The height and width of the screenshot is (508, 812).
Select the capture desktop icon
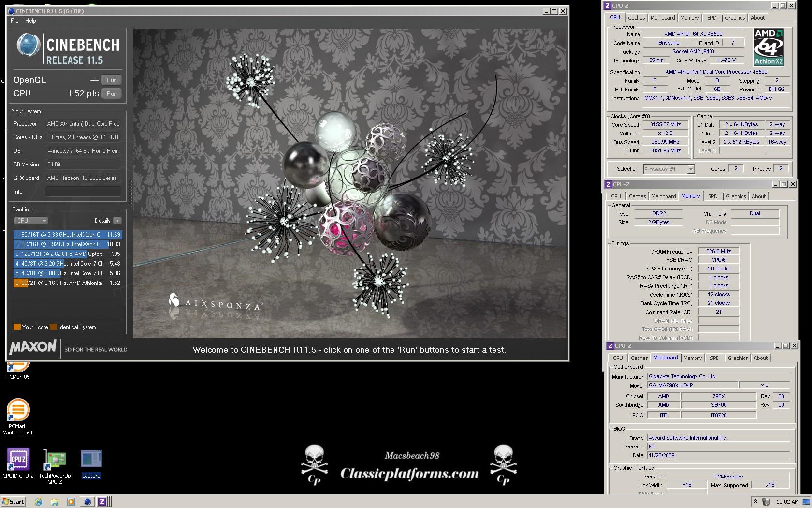tap(91, 464)
